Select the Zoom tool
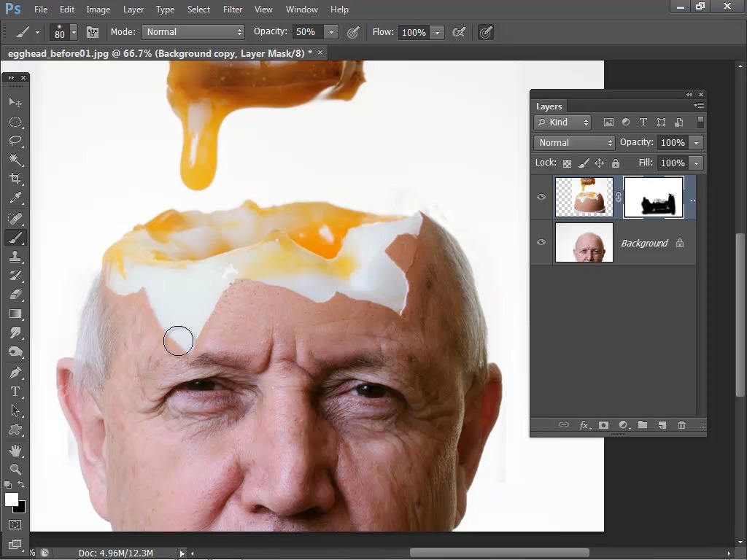Image resolution: width=747 pixels, height=560 pixels. coord(15,470)
